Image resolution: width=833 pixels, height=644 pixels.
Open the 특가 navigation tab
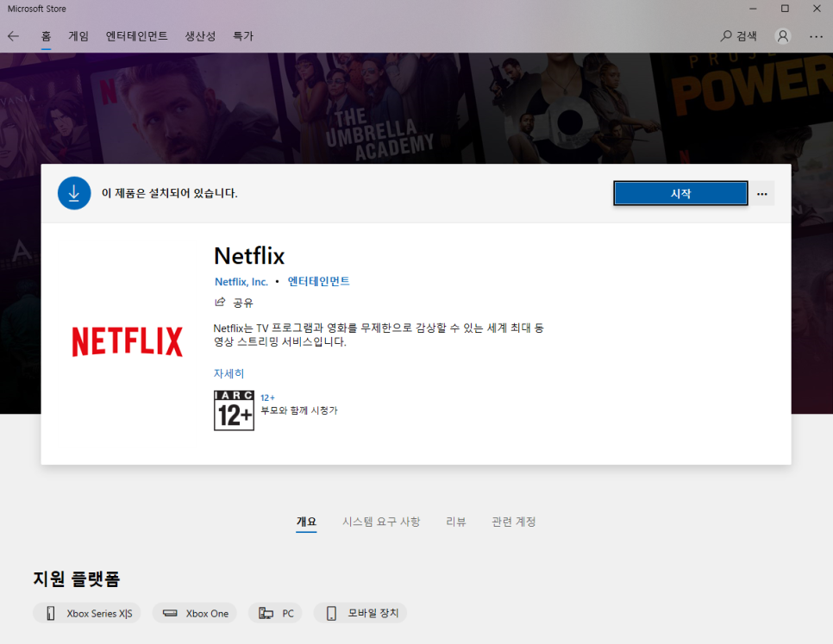(x=243, y=36)
